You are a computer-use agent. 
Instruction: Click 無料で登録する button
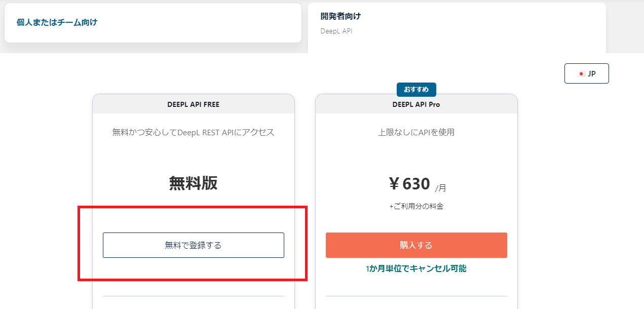point(194,245)
